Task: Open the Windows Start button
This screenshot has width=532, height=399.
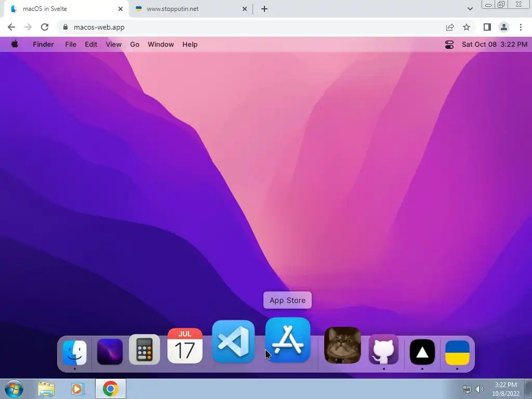Action: click(x=14, y=389)
